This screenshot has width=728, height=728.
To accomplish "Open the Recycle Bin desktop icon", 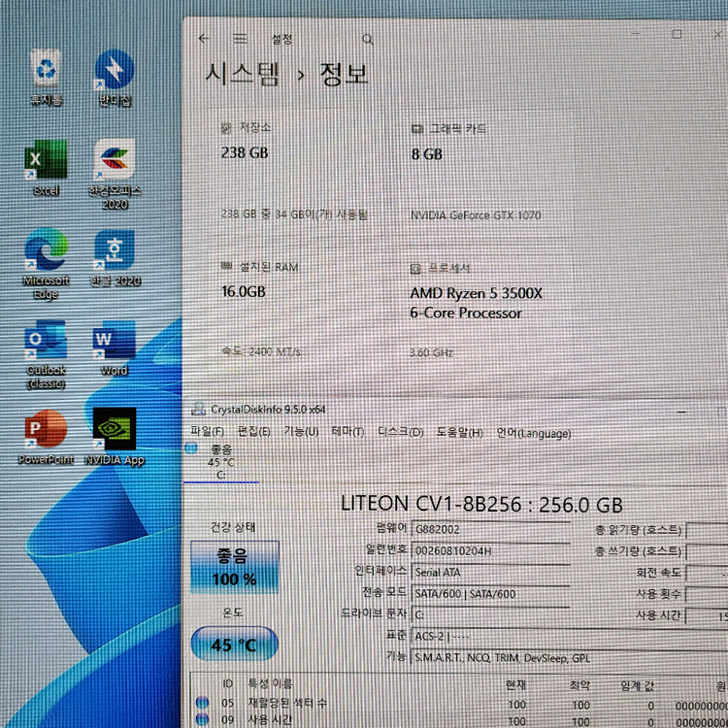I will pyautogui.click(x=46, y=78).
